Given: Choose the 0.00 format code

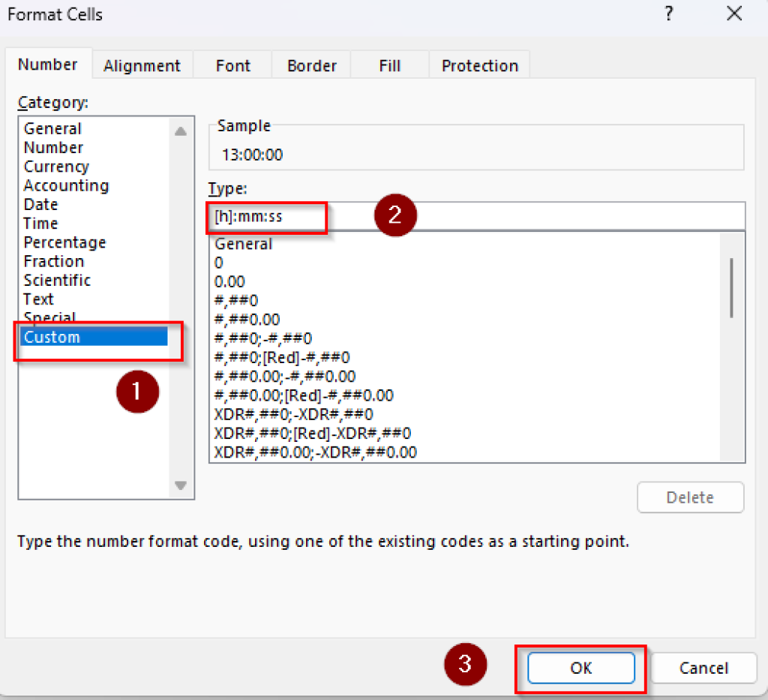Looking at the screenshot, I should pos(231,281).
